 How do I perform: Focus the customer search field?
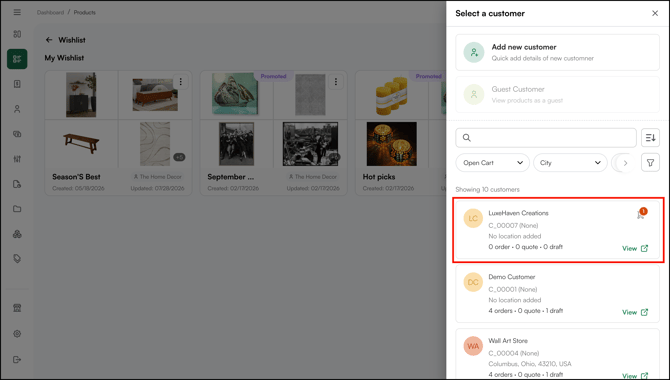tap(546, 138)
